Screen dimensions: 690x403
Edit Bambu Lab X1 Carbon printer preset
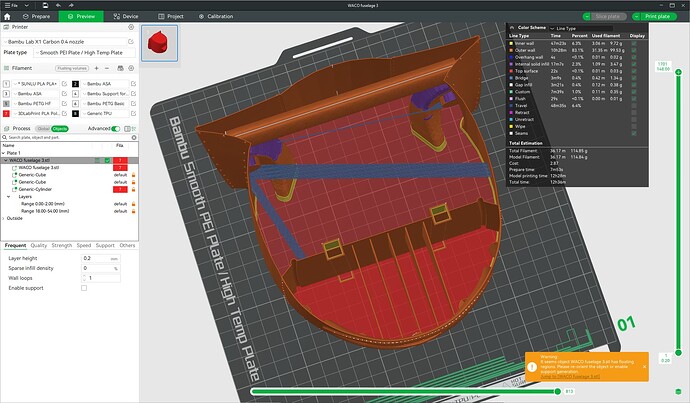131,41
